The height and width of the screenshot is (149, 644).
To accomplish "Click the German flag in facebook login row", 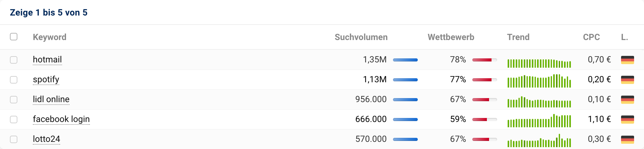I will pos(627,120).
